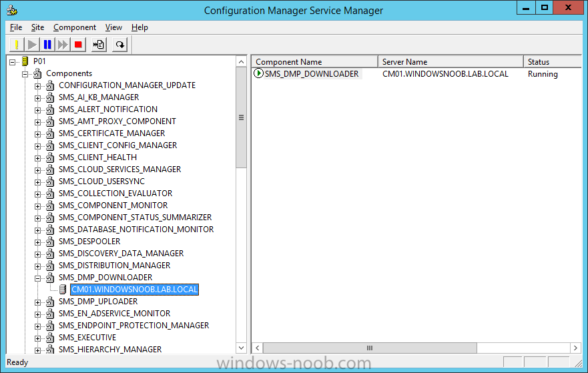
Task: Click the icon beside SMS_CERTIFICATE_MANAGER
Action: pyautogui.click(x=50, y=133)
